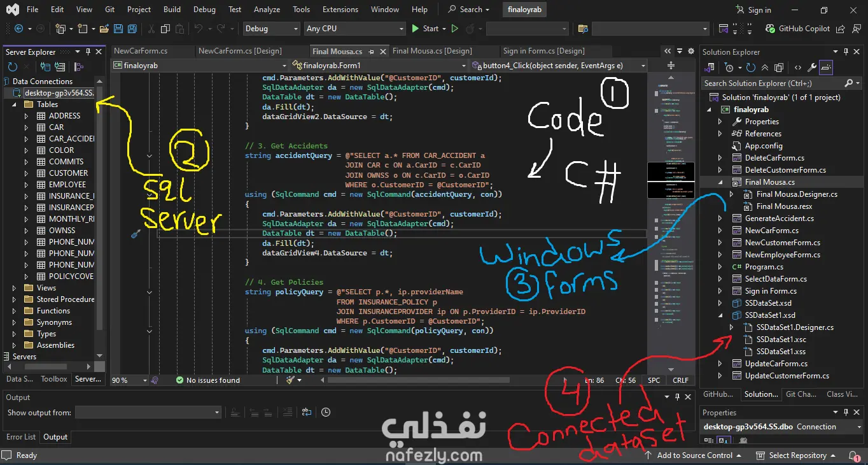This screenshot has height=465, width=868.
Task: Click View Code icon in Solution Explorer toolbar
Action: (797, 68)
